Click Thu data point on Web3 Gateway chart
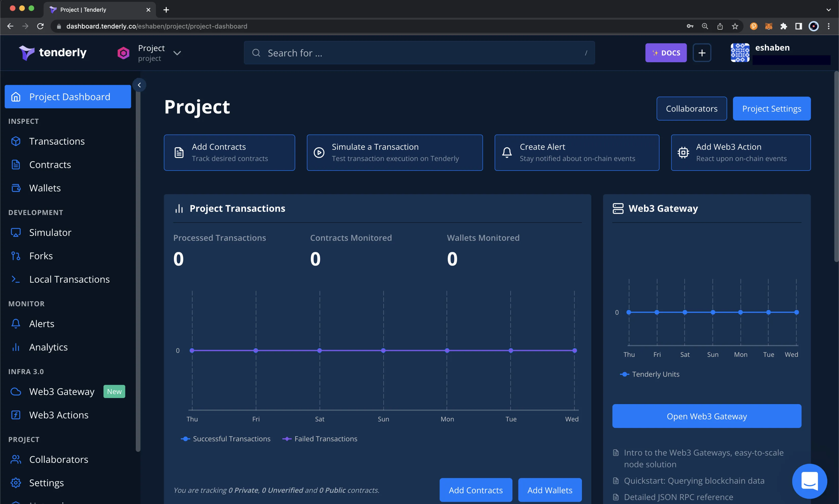The width and height of the screenshot is (839, 504). point(629,312)
